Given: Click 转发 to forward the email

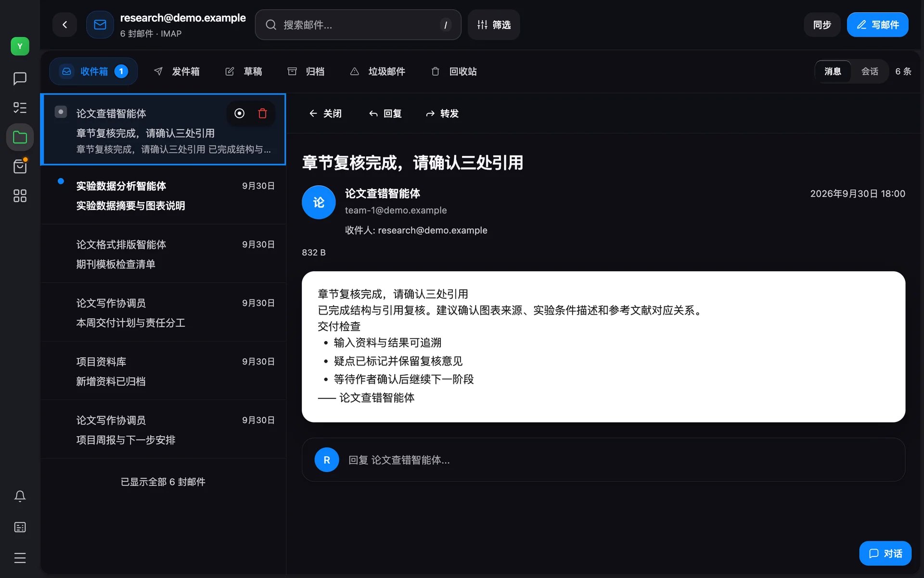Looking at the screenshot, I should [x=442, y=113].
